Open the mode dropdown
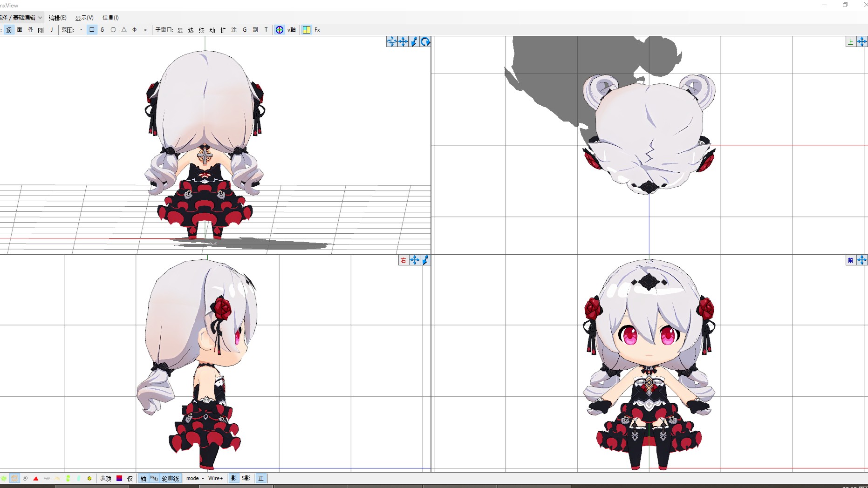This screenshot has width=868, height=488. point(195,478)
